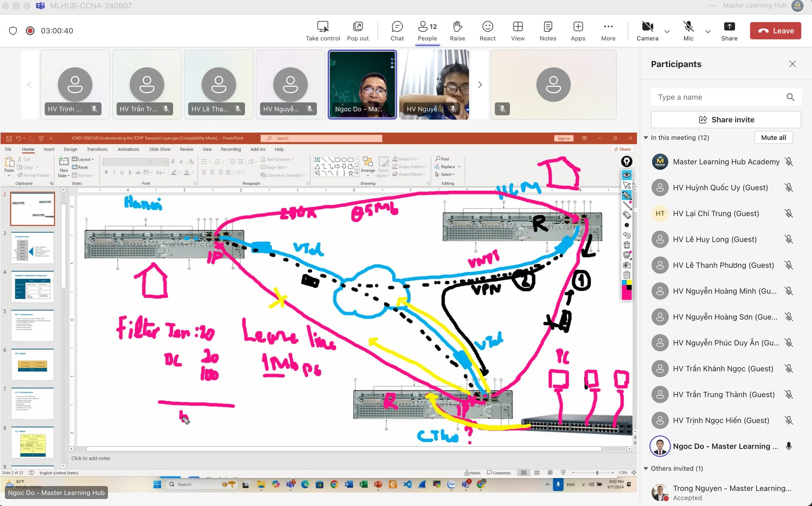Open the round pen nib icon

626,162
